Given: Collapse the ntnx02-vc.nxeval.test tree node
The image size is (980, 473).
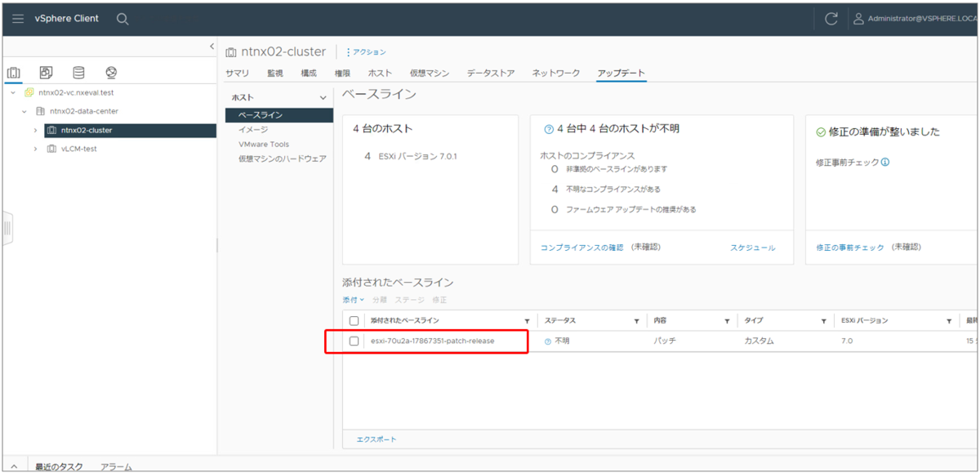Looking at the screenshot, I should [13, 92].
